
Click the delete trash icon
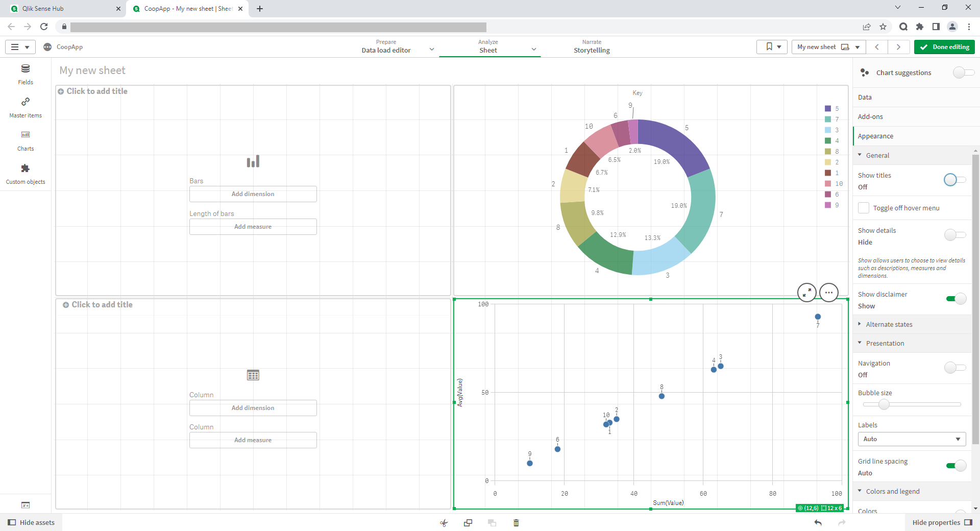click(516, 522)
